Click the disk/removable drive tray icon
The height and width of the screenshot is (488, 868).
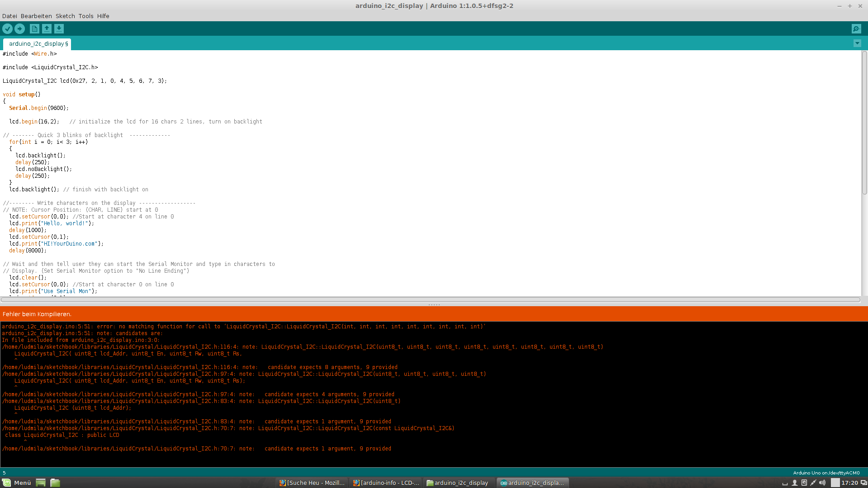[804, 483]
